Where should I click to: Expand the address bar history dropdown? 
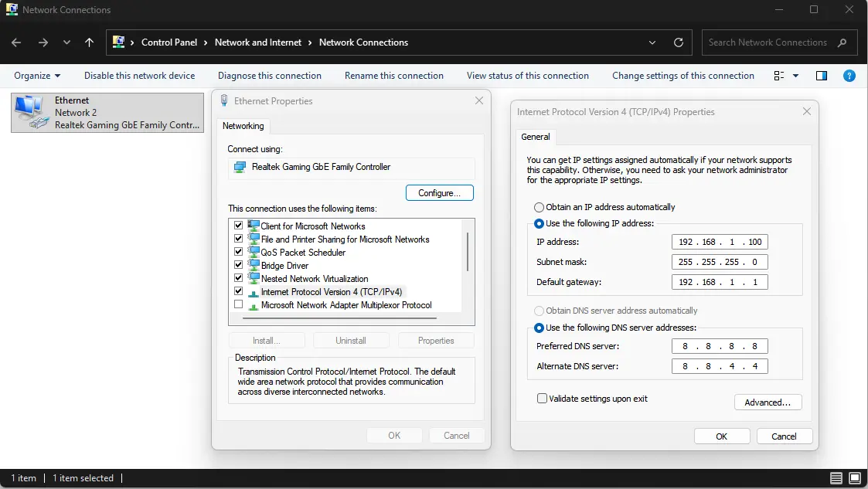click(x=652, y=42)
